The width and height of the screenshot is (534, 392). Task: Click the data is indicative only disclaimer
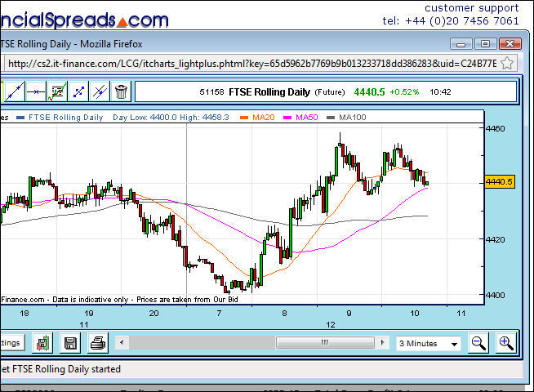(x=91, y=300)
